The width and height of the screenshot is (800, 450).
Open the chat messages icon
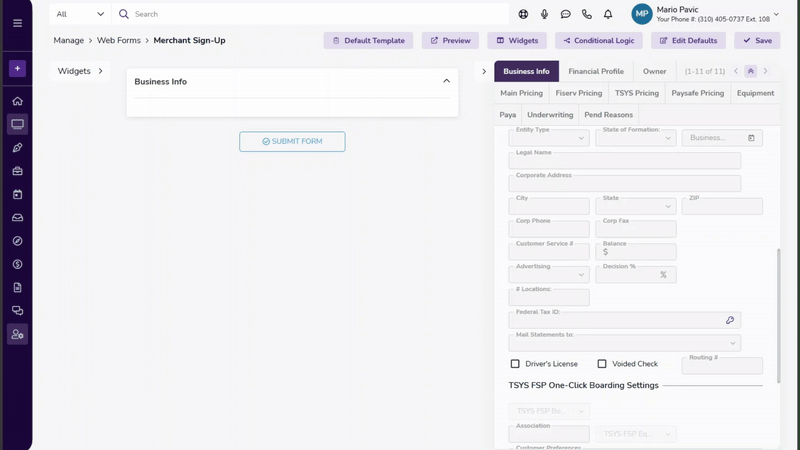(x=565, y=15)
